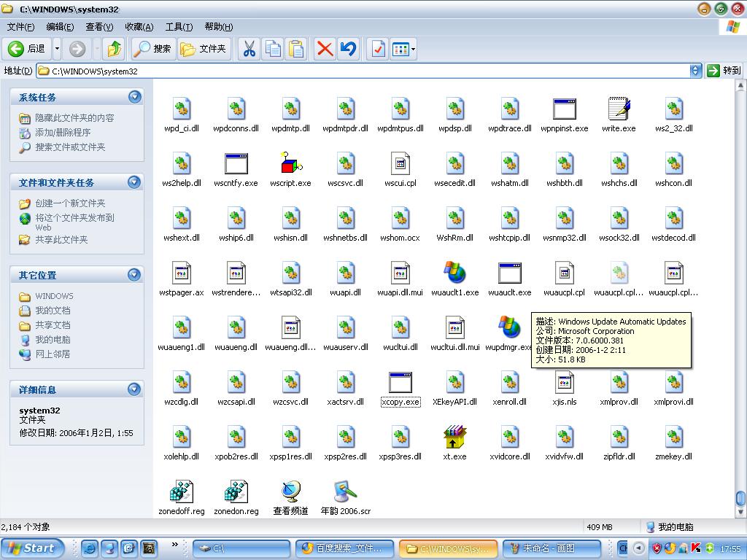The width and height of the screenshot is (747, 560).
Task: Open WINDOWS folder link in 其它位置
Action: coord(54,296)
